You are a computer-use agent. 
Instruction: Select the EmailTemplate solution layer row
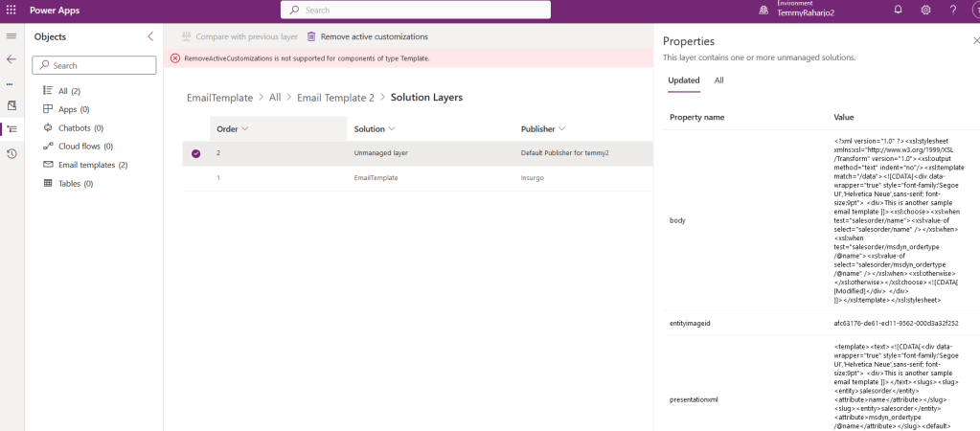pyautogui.click(x=418, y=178)
